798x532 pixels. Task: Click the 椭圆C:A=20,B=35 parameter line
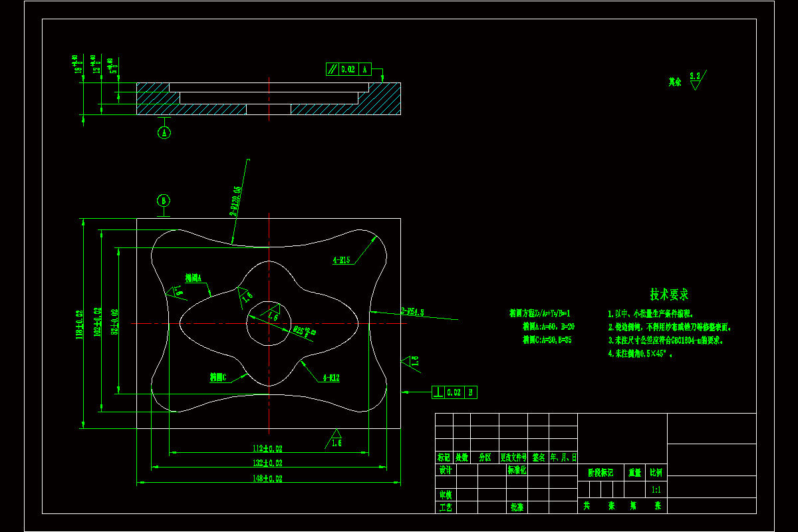(549, 340)
